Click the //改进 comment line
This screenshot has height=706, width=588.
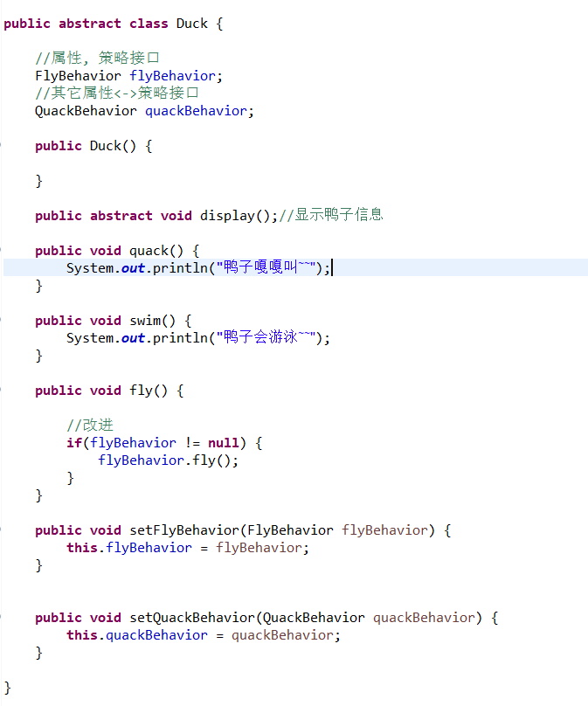[90, 425]
